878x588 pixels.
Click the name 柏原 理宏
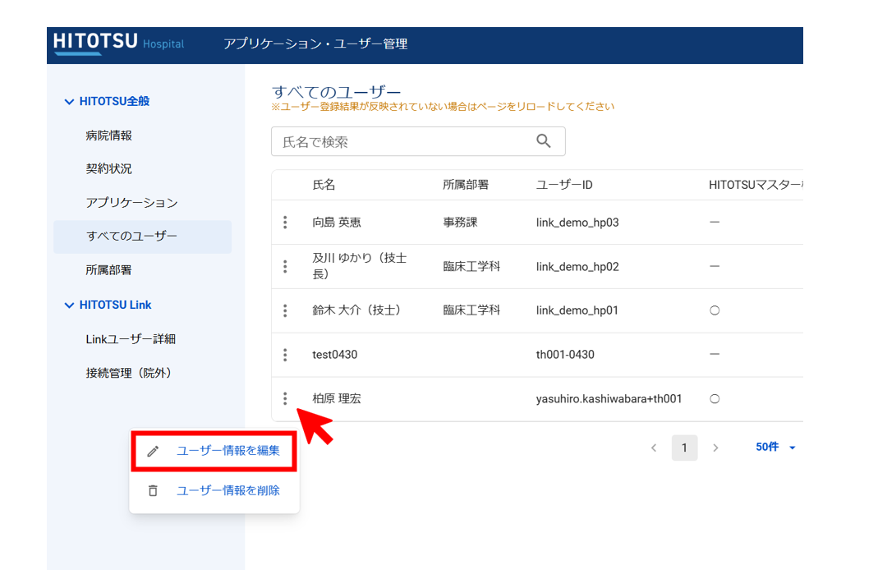(337, 399)
